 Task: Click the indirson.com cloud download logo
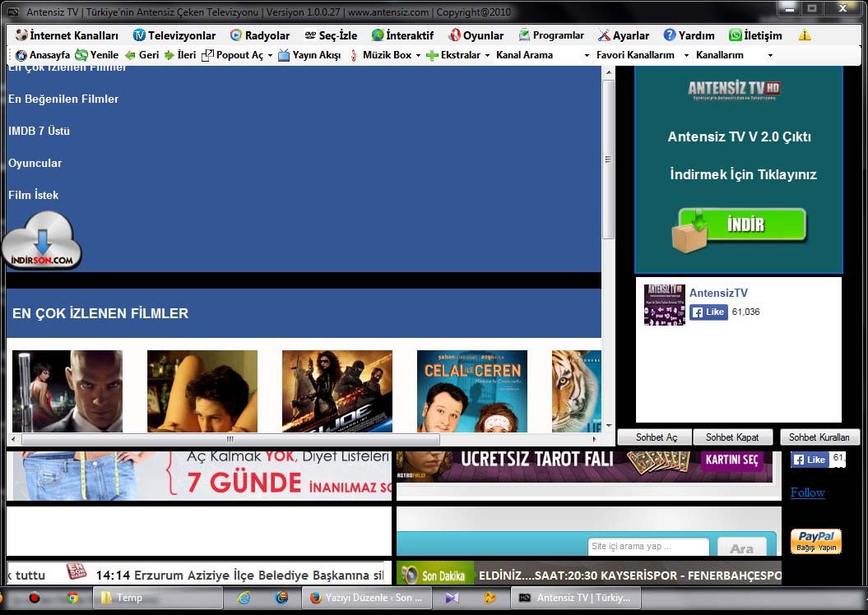42,241
